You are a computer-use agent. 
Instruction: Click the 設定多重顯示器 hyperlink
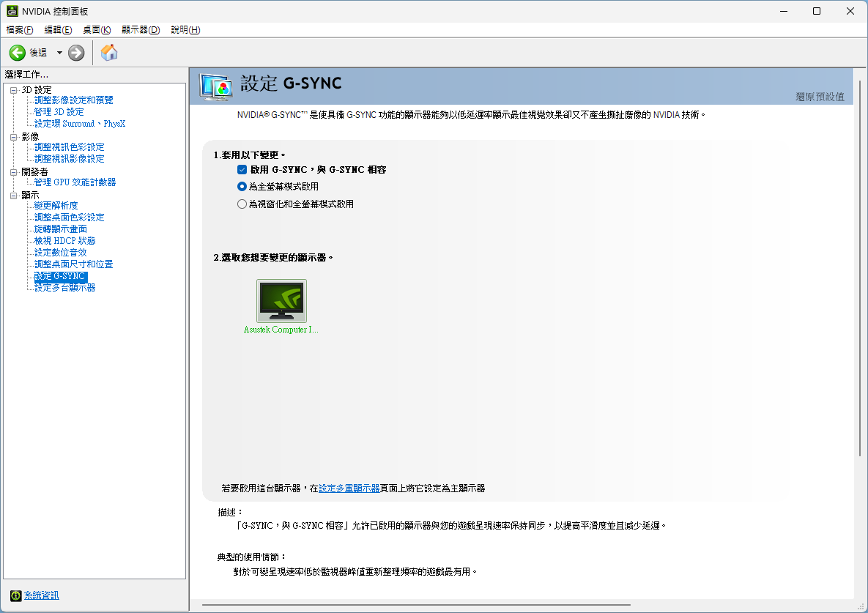click(x=349, y=488)
